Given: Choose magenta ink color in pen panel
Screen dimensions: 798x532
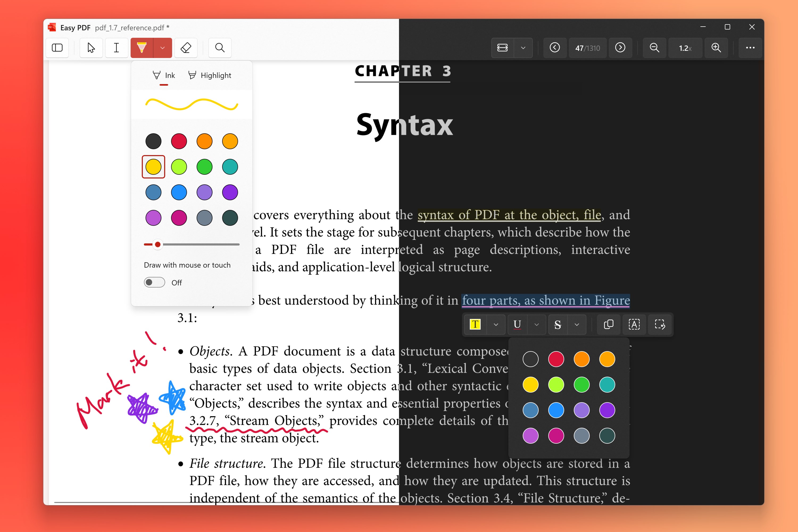Looking at the screenshot, I should [x=179, y=218].
